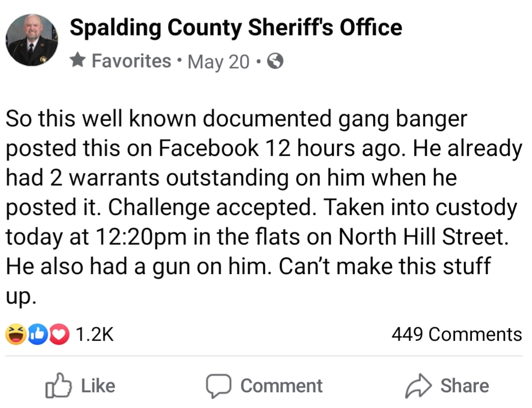The width and height of the screenshot is (532, 408).
Task: Click the laughing Haha reaction emoji
Action: [15, 335]
